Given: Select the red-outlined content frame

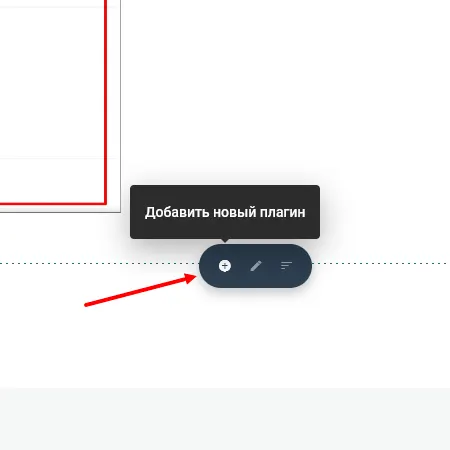Looking at the screenshot, I should (x=53, y=100).
